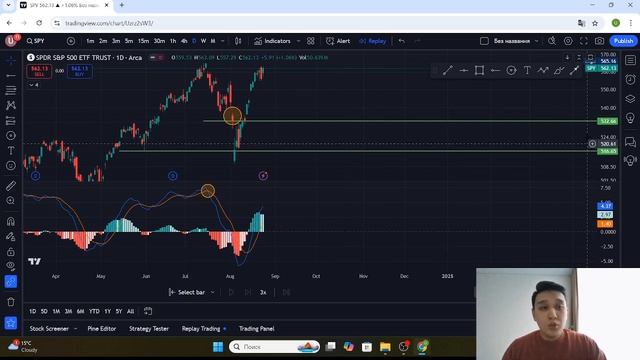640x360 pixels.
Task: Open the Indicators dialog
Action: point(272,41)
